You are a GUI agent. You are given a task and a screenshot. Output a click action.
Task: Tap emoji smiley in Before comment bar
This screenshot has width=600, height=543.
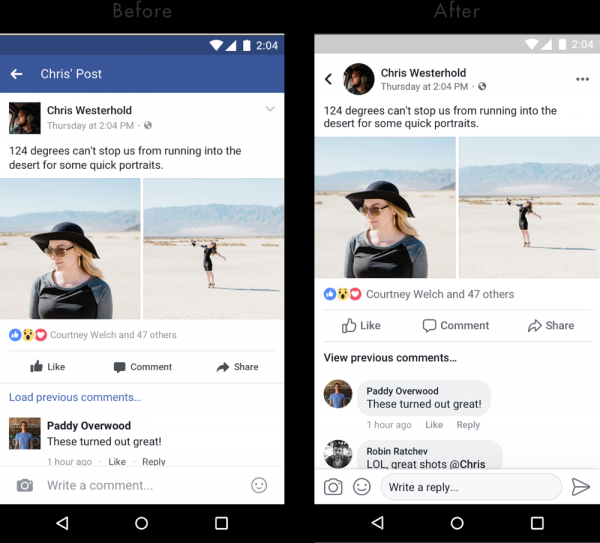click(259, 485)
